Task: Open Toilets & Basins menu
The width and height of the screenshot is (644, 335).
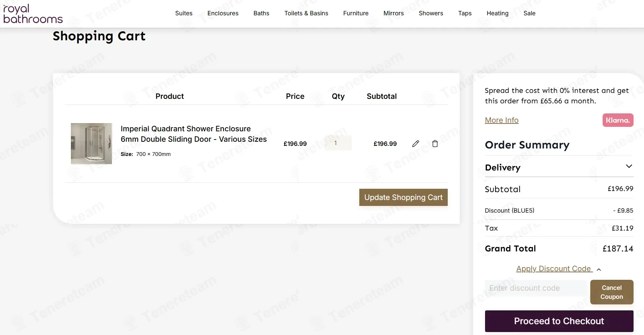Action: pos(306,13)
